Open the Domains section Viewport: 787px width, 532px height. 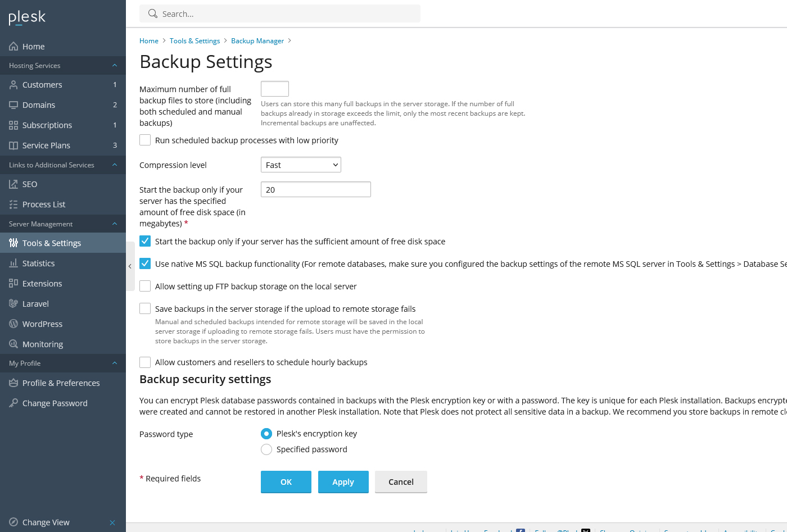(x=38, y=104)
